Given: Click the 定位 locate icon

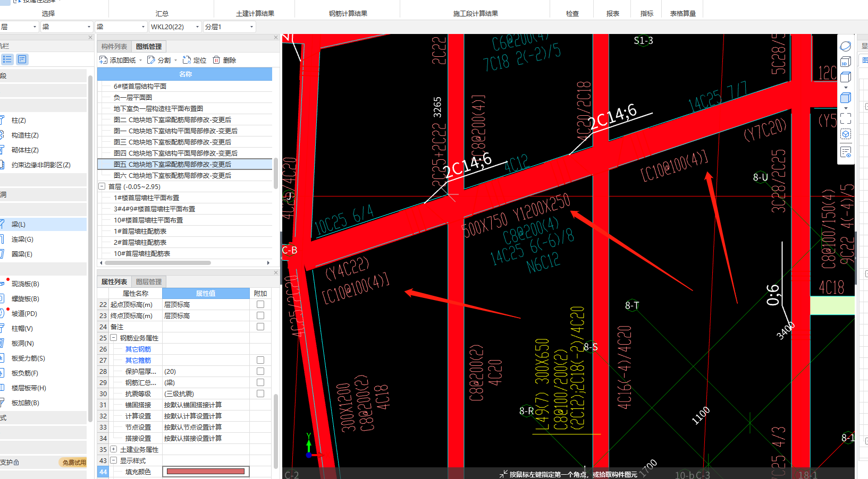Looking at the screenshot, I should click(187, 60).
